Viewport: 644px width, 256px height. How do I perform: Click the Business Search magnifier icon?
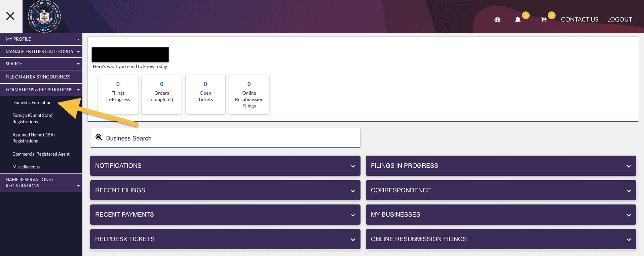[x=99, y=137]
